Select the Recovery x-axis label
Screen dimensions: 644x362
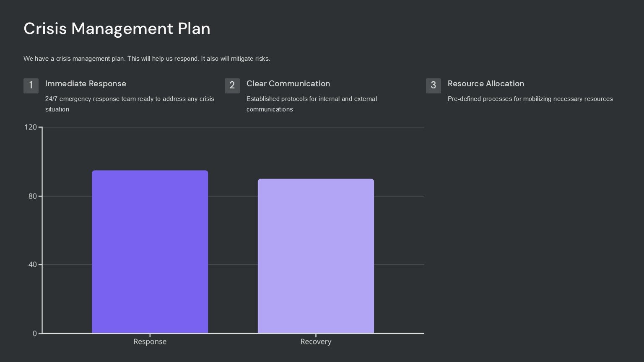click(316, 341)
